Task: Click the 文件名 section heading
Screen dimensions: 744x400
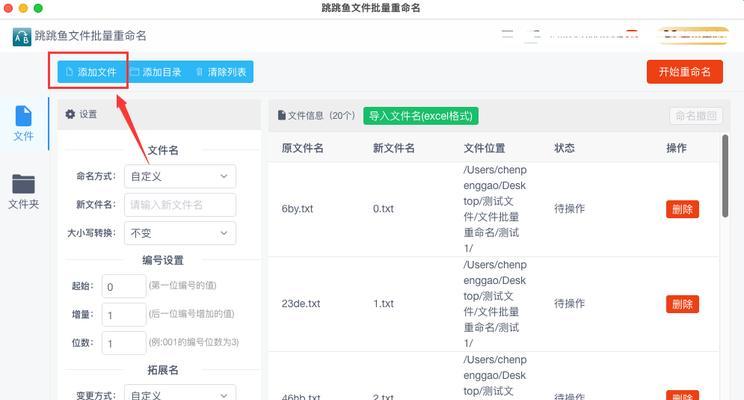Action: (x=163, y=150)
